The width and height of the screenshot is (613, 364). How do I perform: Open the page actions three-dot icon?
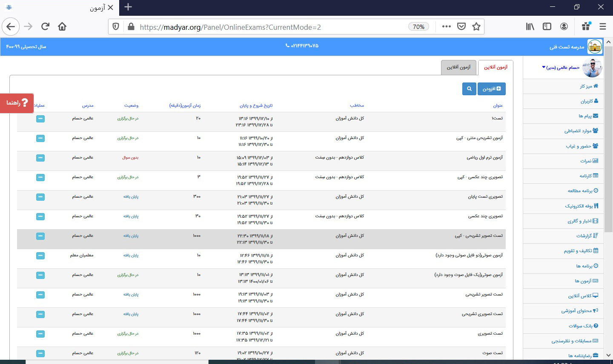[446, 26]
